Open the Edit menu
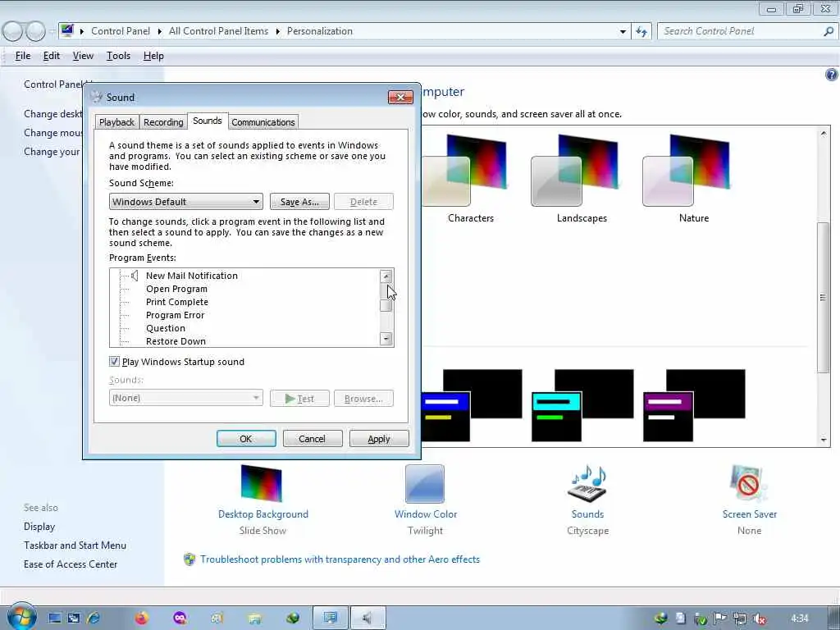Screen dimensions: 840x630 click(x=52, y=56)
